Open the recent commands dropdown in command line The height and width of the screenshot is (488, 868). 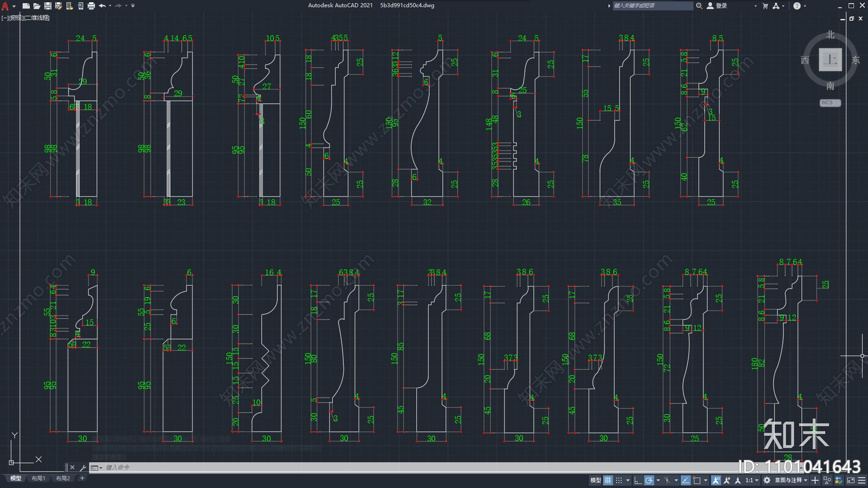pyautogui.click(x=97, y=467)
